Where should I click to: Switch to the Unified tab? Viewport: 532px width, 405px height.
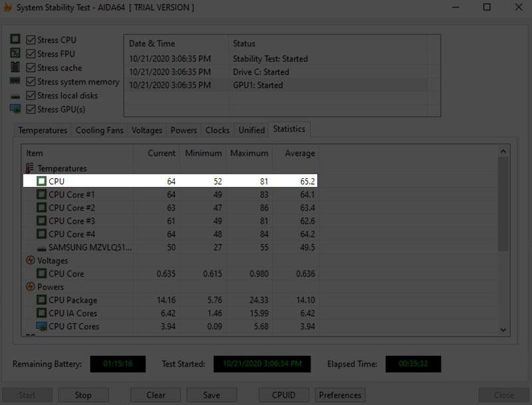(251, 130)
